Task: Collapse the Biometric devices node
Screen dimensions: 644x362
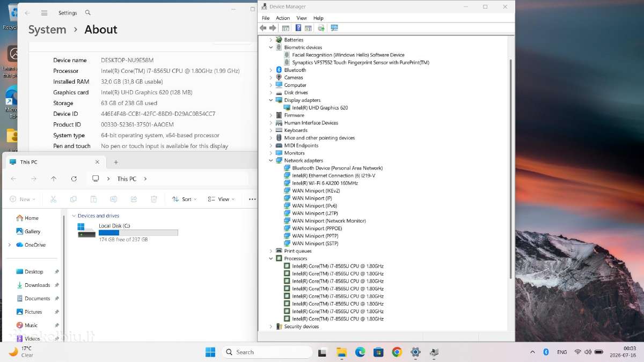Action: (x=270, y=47)
